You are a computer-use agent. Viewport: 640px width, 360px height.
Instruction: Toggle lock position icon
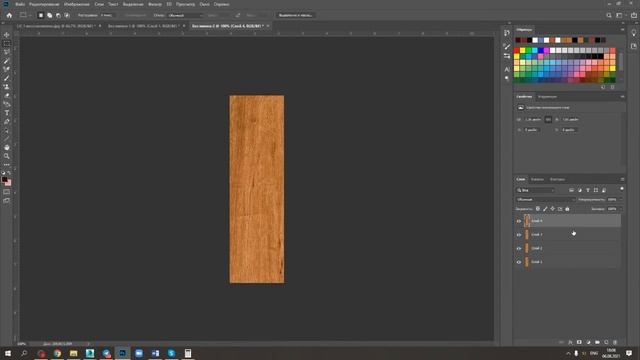(x=552, y=209)
